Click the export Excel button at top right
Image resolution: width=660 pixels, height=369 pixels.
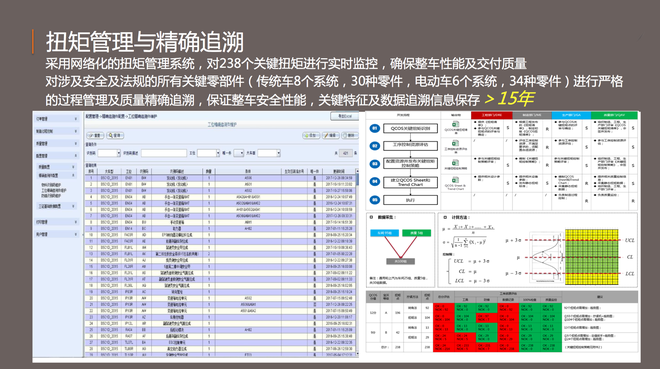[344, 116]
